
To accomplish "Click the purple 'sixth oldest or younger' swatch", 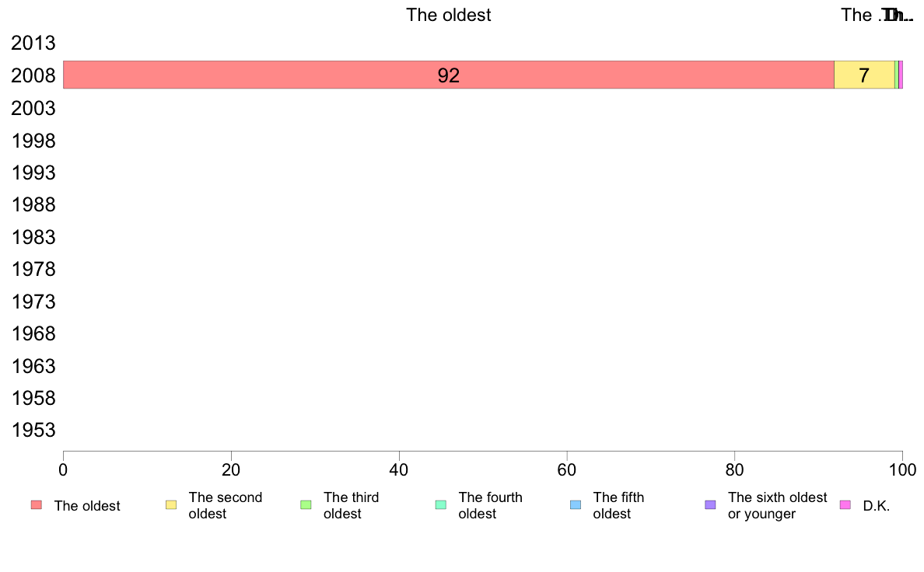I will click(x=711, y=505).
